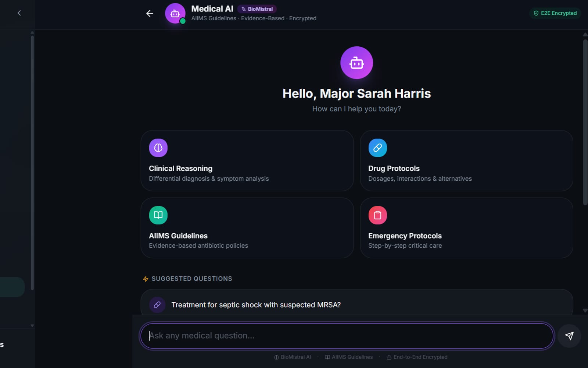Click the AIIMS Guidelines footer label
The height and width of the screenshot is (368, 588).
(349, 357)
